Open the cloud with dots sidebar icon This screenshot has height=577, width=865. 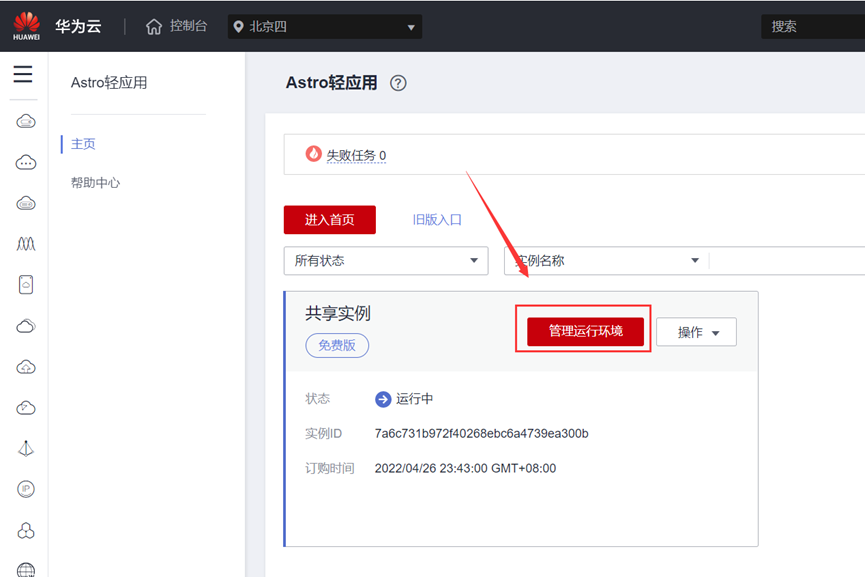(x=26, y=162)
